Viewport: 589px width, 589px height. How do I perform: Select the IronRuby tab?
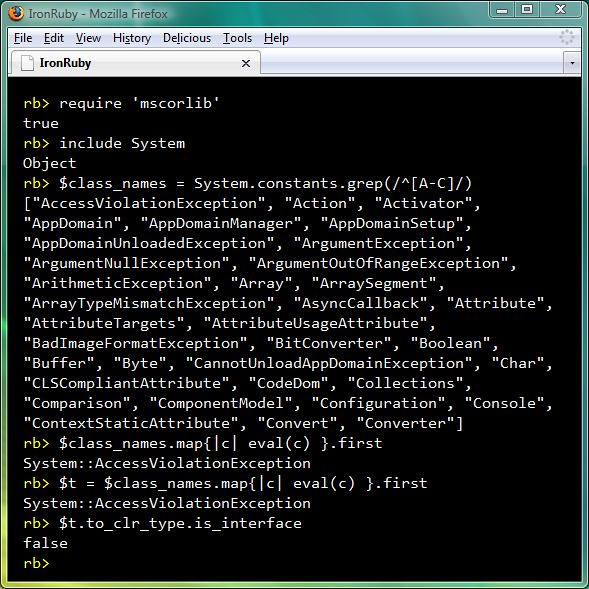pos(135,63)
